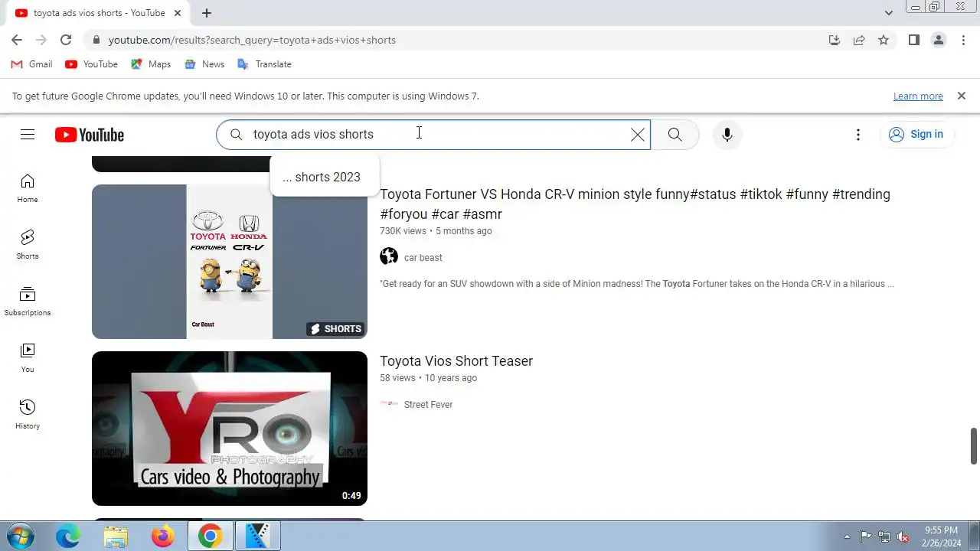The width and height of the screenshot is (980, 551).
Task: Open car beast channel avatar
Action: point(389,257)
